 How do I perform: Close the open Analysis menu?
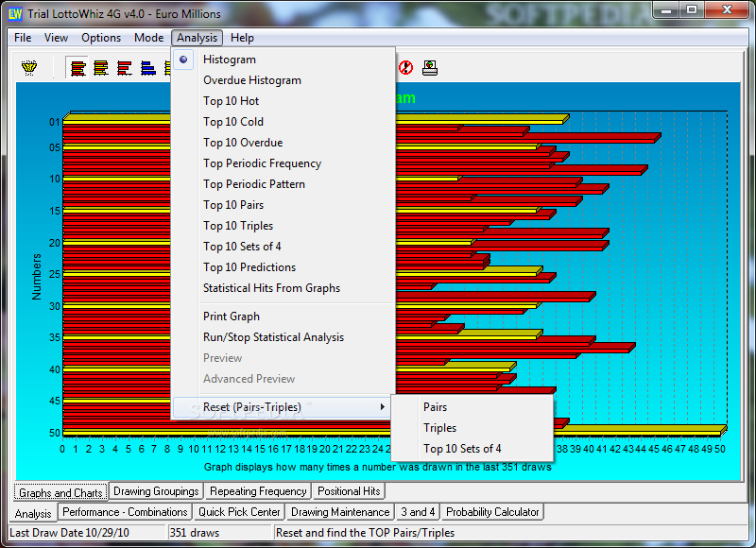[197, 38]
